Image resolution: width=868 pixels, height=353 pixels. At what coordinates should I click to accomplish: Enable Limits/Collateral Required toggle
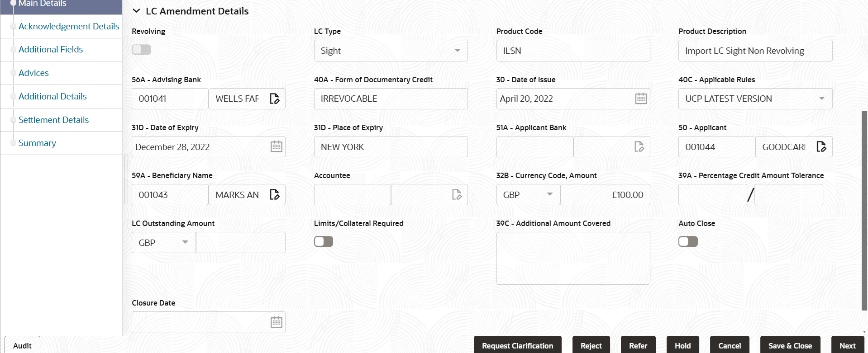(x=323, y=241)
